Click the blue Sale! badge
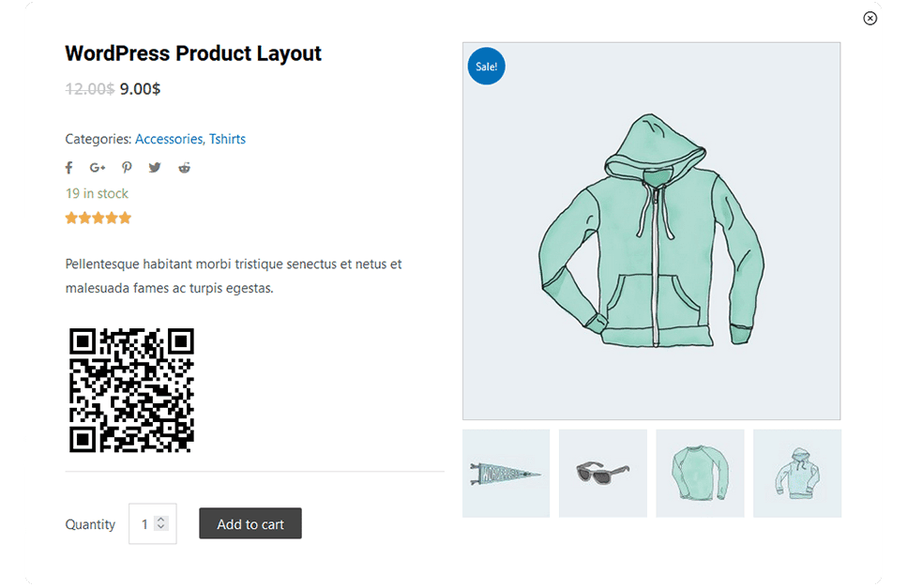908x588 pixels. [x=486, y=67]
